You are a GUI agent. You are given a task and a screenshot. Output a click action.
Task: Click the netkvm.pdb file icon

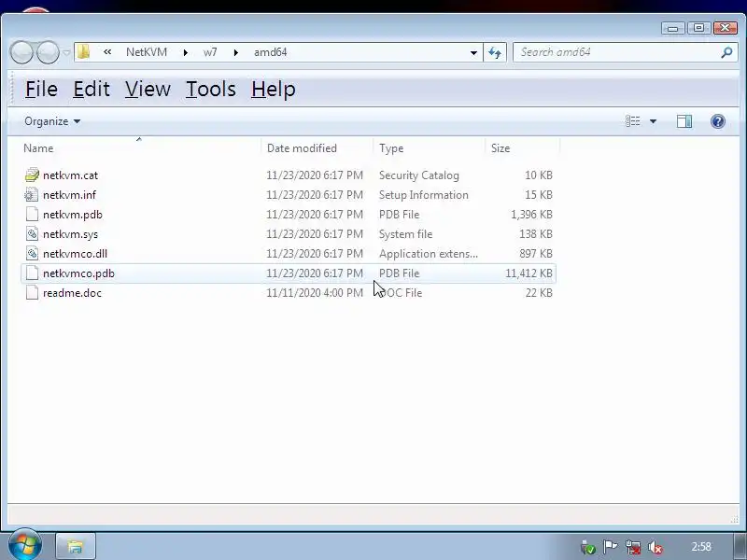[32, 215]
